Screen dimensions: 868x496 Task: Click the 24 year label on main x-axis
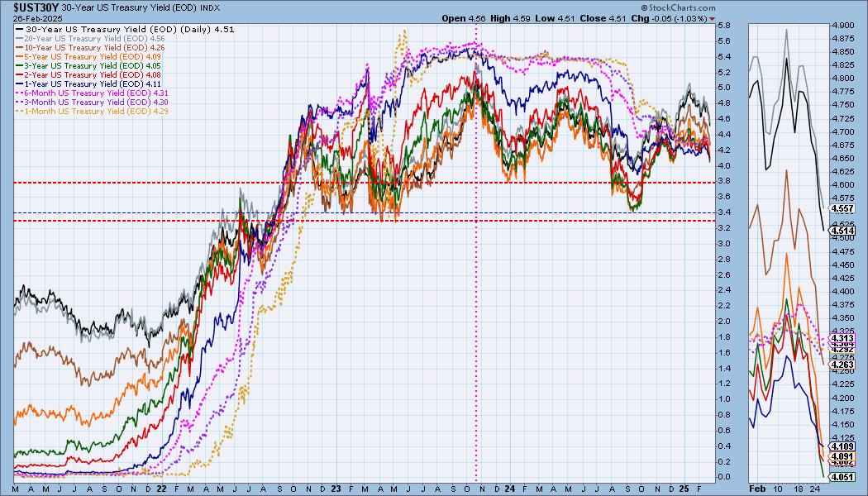[510, 489]
